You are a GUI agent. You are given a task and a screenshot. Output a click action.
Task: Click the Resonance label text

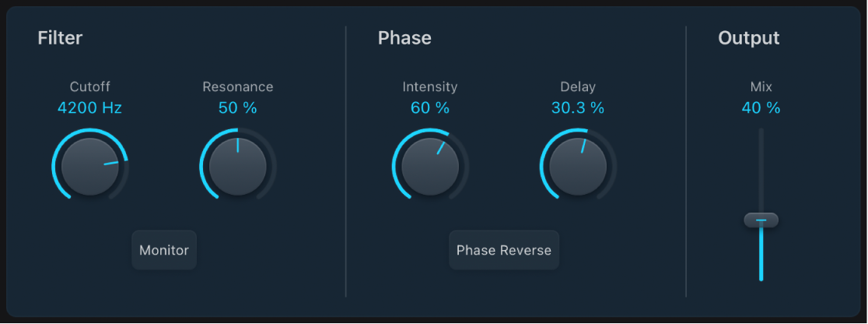coord(238,86)
